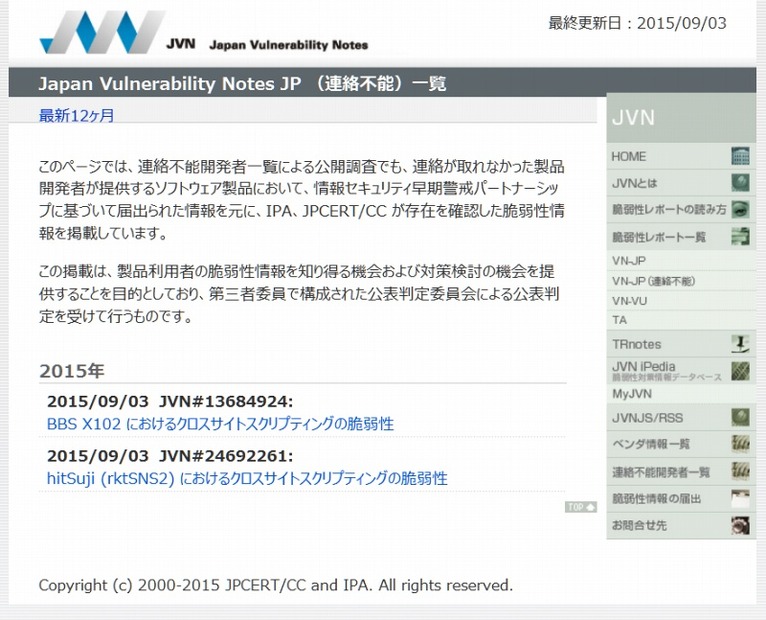The height and width of the screenshot is (620, 766).
Task: Click Japan Vulnerability Notes header text
Action: [288, 45]
